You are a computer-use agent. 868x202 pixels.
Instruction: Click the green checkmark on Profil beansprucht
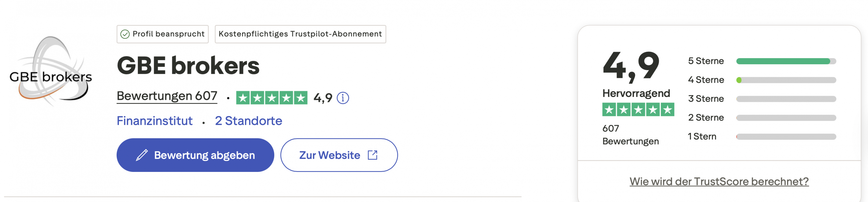(125, 34)
